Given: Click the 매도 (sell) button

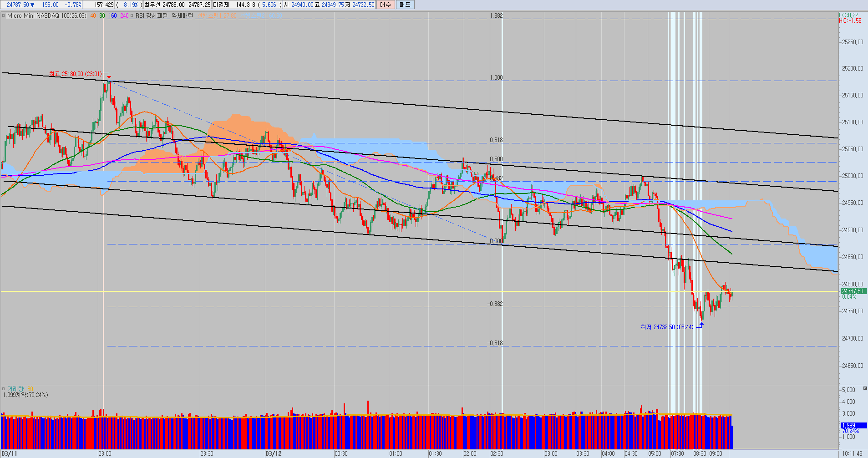Looking at the screenshot, I should pyautogui.click(x=405, y=5).
